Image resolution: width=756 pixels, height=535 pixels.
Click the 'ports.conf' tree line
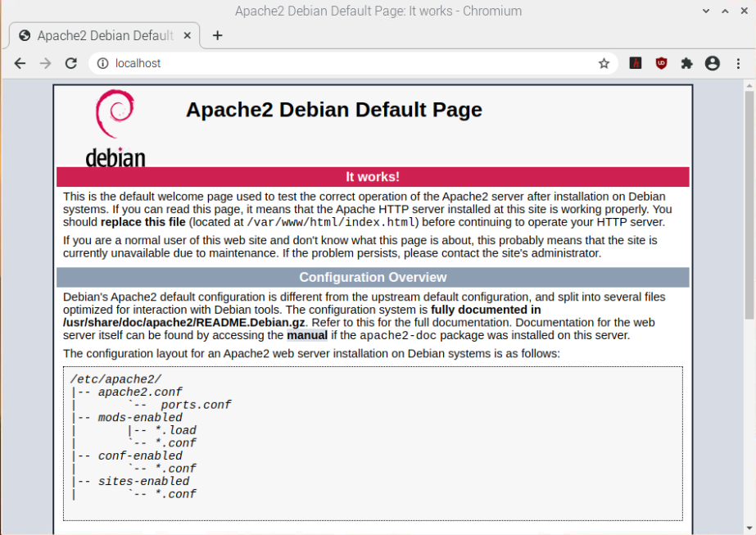(x=197, y=405)
